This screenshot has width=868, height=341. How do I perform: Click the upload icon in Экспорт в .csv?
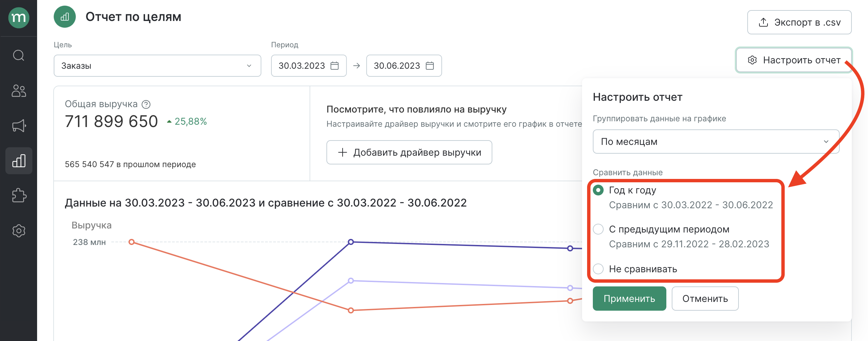[x=763, y=23]
